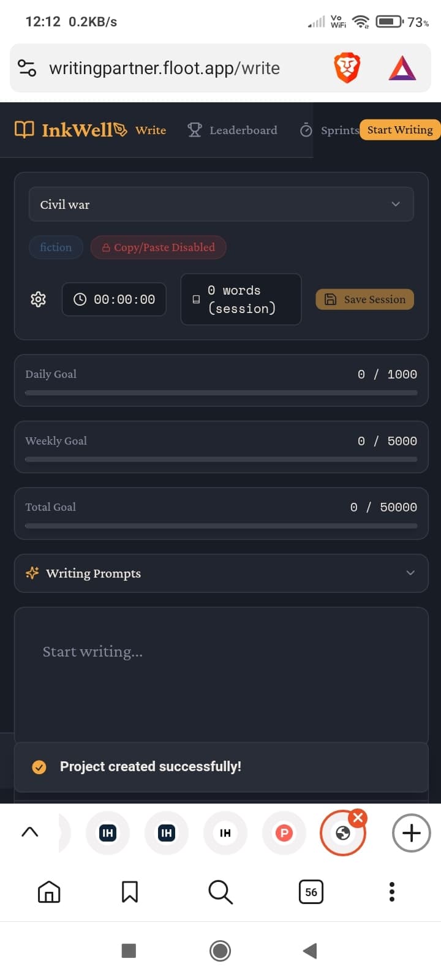This screenshot has width=441, height=980.
Task: Collapse the browser tab carousel with the chevron
Action: [30, 832]
